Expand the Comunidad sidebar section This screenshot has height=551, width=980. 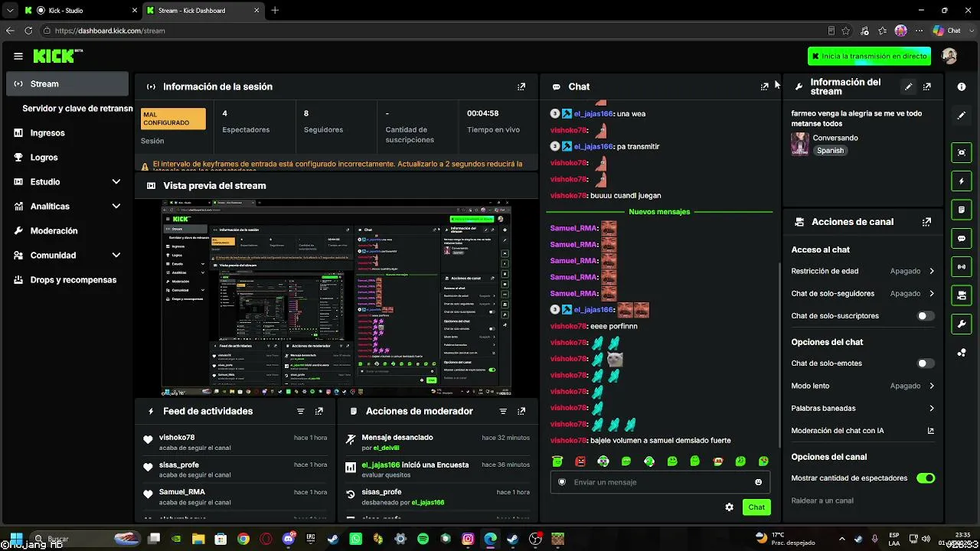[67, 256]
